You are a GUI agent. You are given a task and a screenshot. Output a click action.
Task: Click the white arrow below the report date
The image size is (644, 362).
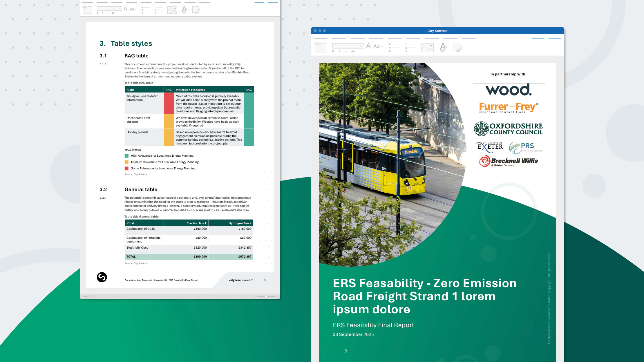[x=340, y=351]
